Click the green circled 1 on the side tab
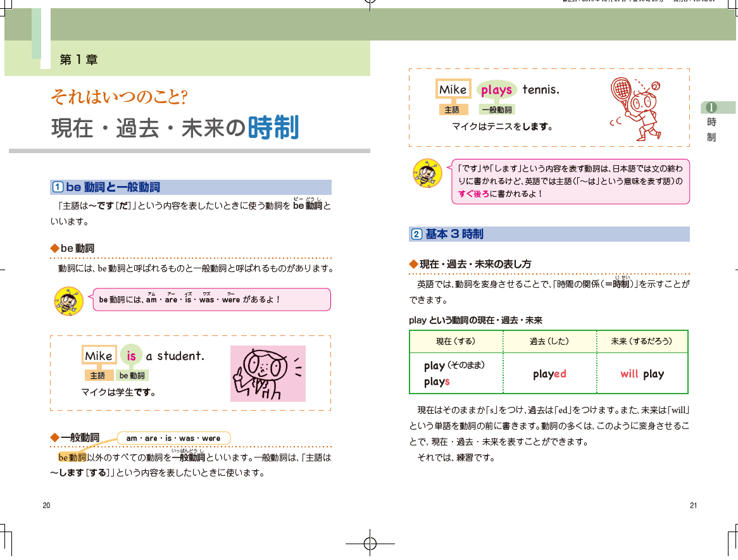 [711, 107]
